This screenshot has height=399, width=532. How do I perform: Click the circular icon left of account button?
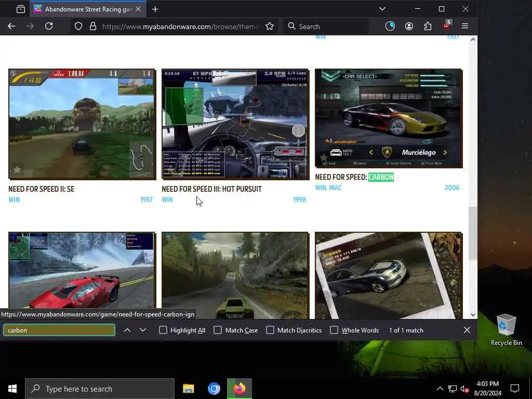(x=390, y=26)
